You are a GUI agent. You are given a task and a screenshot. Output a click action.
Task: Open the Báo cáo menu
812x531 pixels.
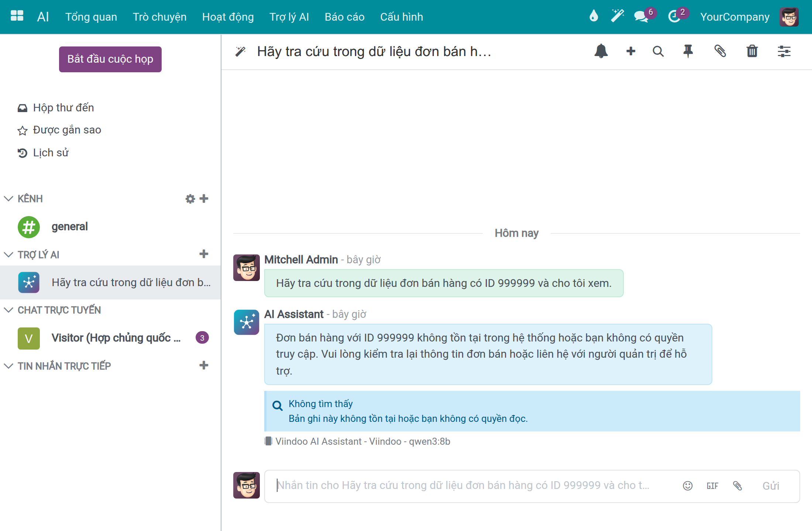344,17
